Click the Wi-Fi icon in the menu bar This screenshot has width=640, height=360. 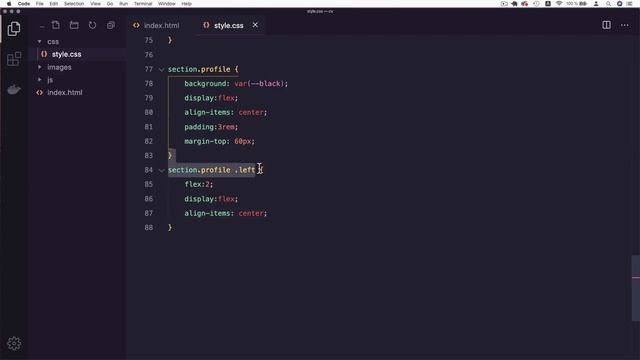point(559,4)
